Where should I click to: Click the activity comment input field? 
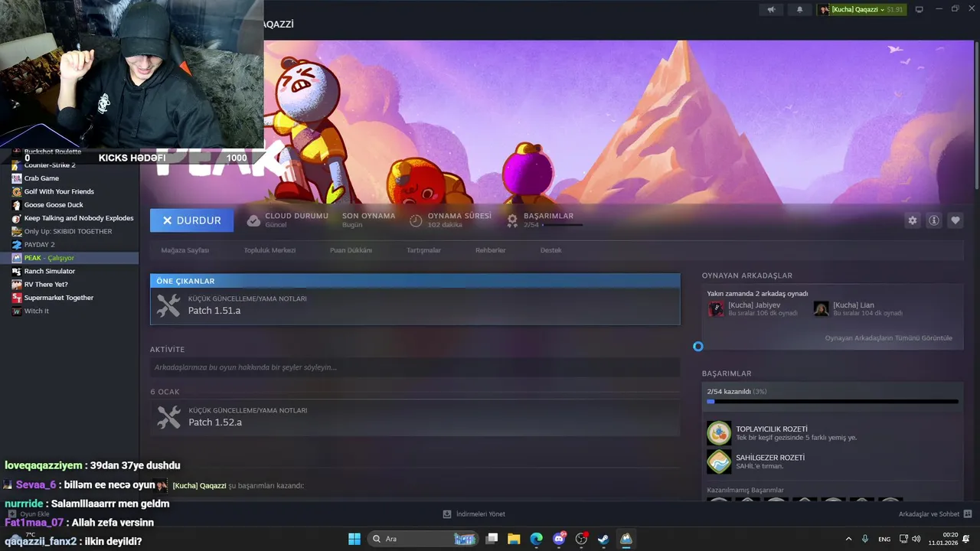(x=415, y=367)
